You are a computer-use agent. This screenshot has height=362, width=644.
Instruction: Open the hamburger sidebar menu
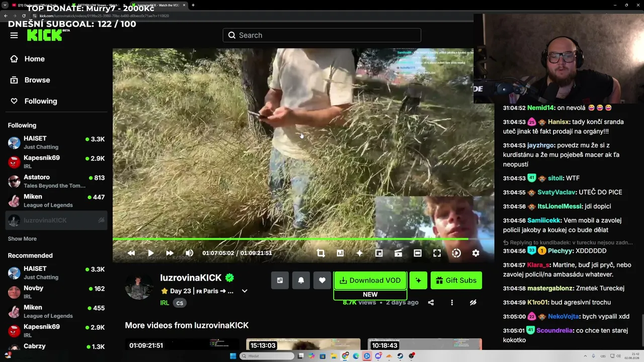(x=14, y=35)
